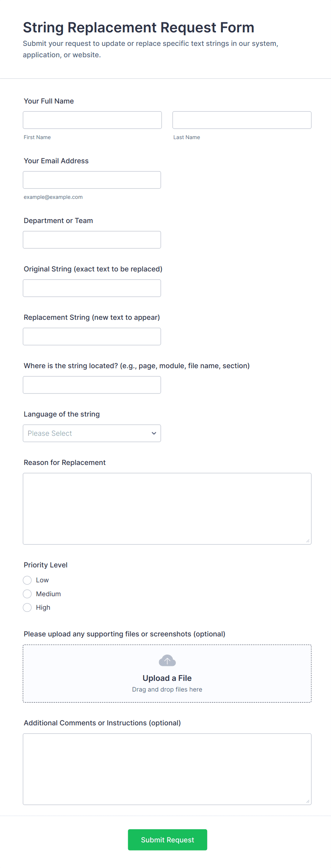Image resolution: width=331 pixels, height=868 pixels.
Task: Click the Drag and drop files area
Action: pyautogui.click(x=167, y=689)
